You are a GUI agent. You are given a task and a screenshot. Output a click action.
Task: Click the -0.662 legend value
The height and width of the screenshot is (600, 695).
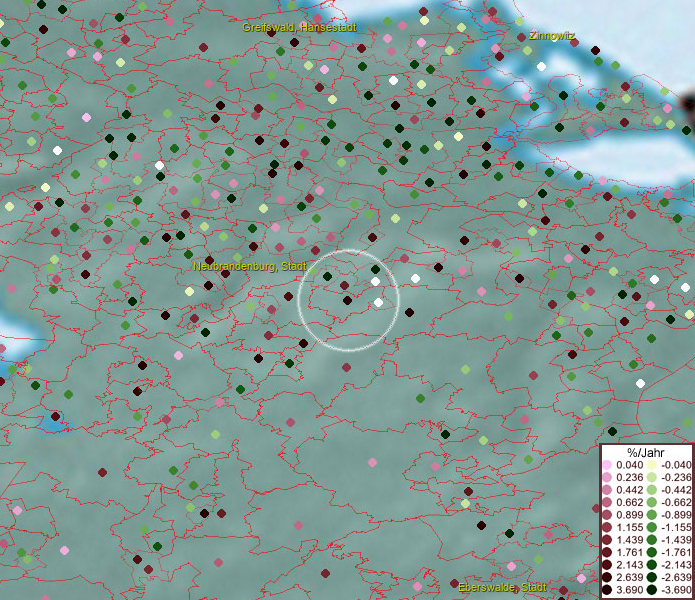pos(676,503)
